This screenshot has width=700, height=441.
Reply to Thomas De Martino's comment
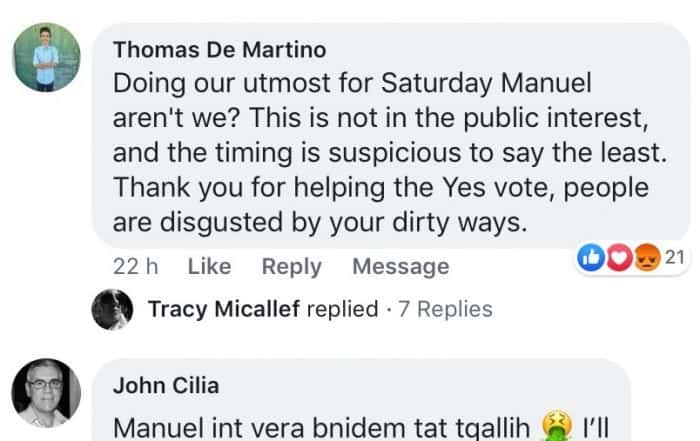click(291, 267)
